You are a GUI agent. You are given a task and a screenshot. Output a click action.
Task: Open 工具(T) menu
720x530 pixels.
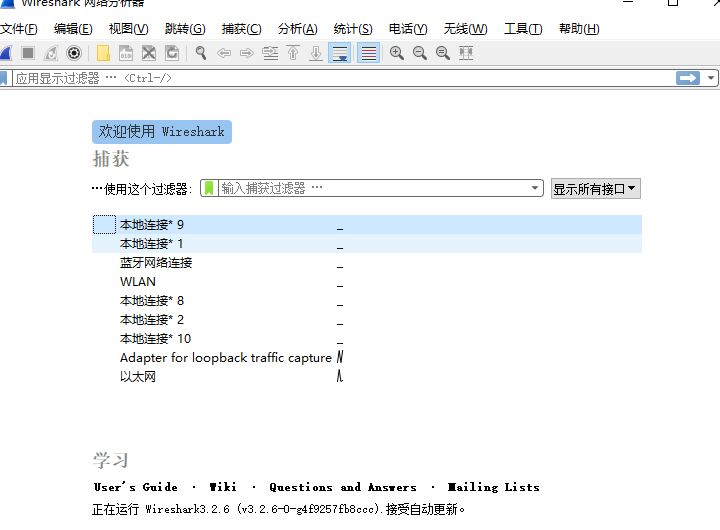coord(523,29)
